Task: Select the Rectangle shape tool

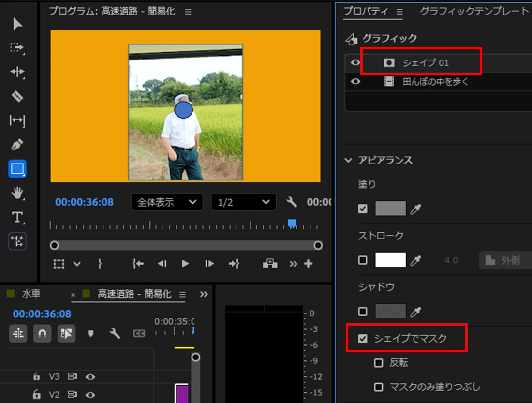Action: tap(17, 169)
